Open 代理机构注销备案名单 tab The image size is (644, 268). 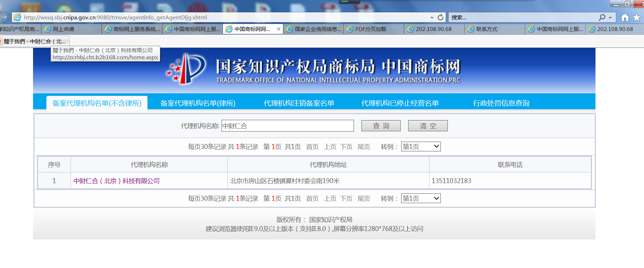pos(299,103)
